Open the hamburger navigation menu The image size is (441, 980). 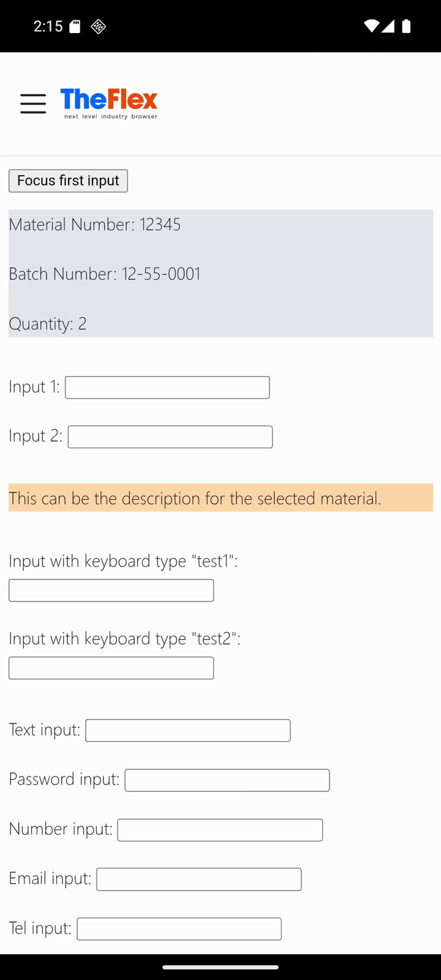click(x=32, y=104)
